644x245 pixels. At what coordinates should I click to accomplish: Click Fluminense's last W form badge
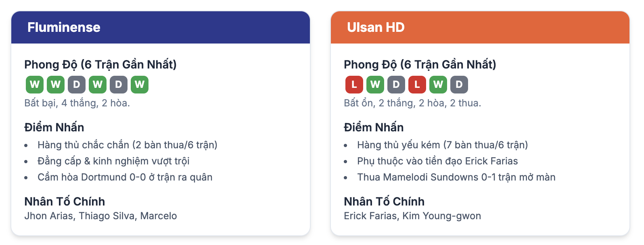point(140,85)
